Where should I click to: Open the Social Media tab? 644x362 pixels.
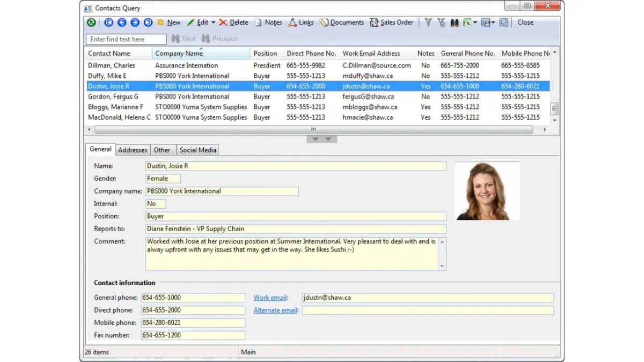pos(197,150)
